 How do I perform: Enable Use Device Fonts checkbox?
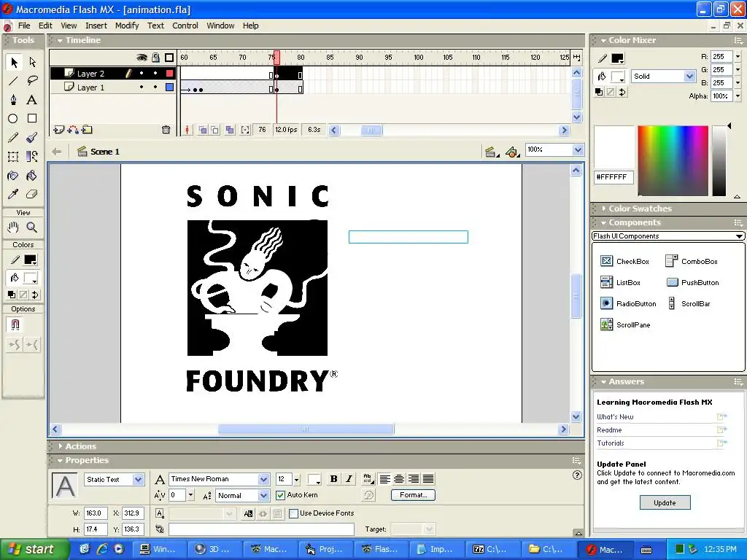click(x=294, y=513)
